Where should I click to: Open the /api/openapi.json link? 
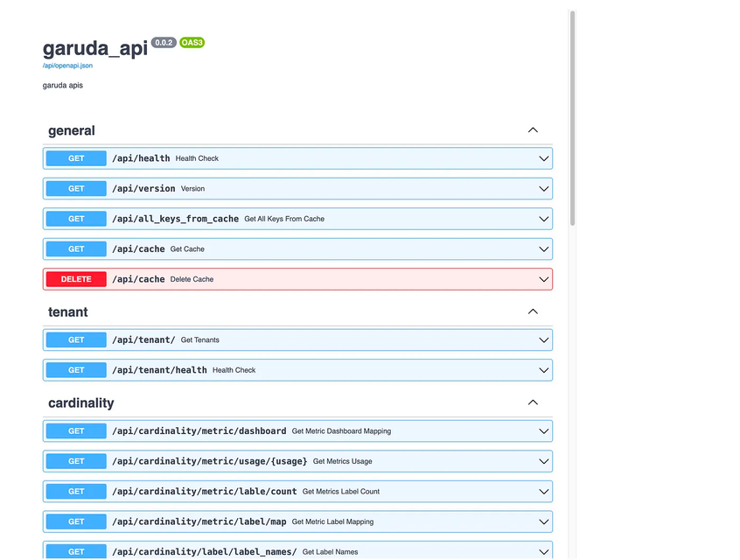[x=67, y=66]
